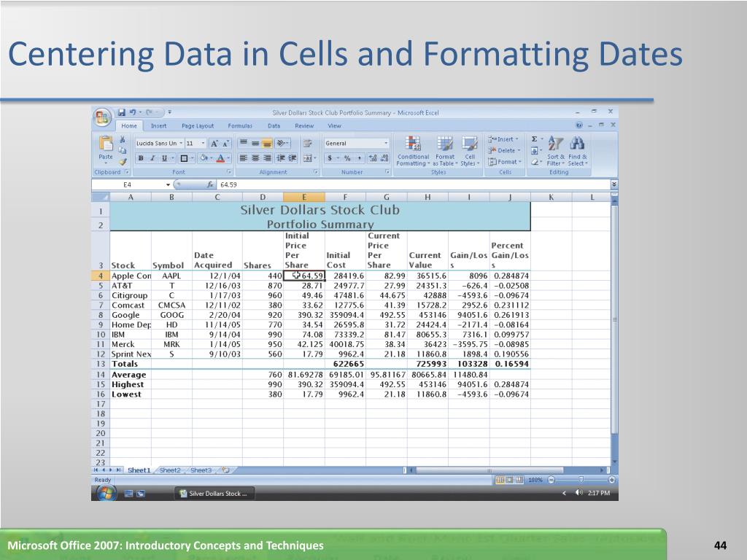The height and width of the screenshot is (560, 747).
Task: Open Format as Table gallery
Action: [445, 151]
